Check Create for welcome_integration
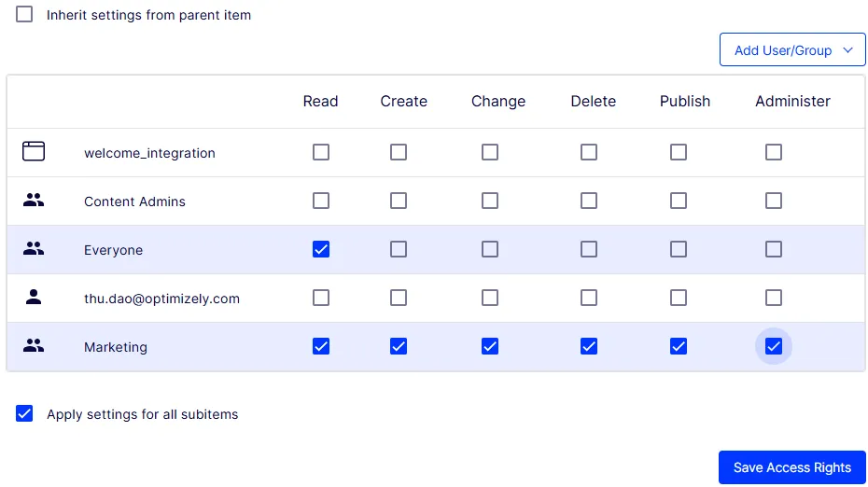 [399, 152]
